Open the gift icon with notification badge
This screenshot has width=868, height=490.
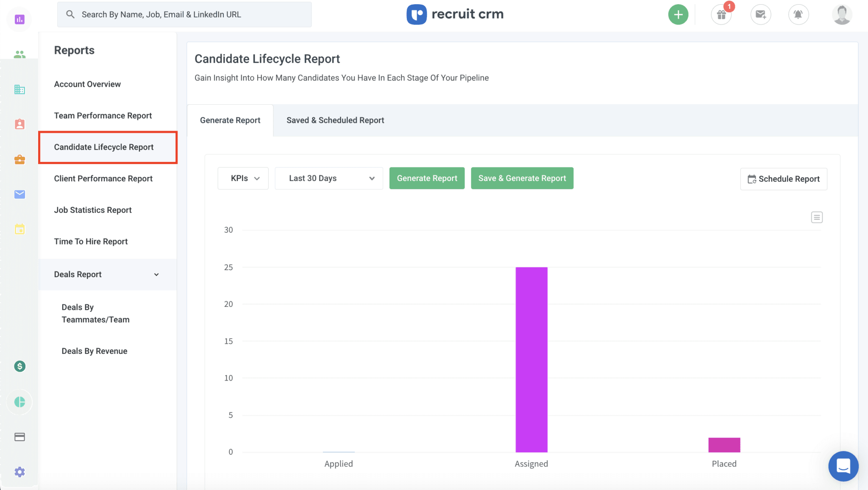pyautogui.click(x=721, y=14)
